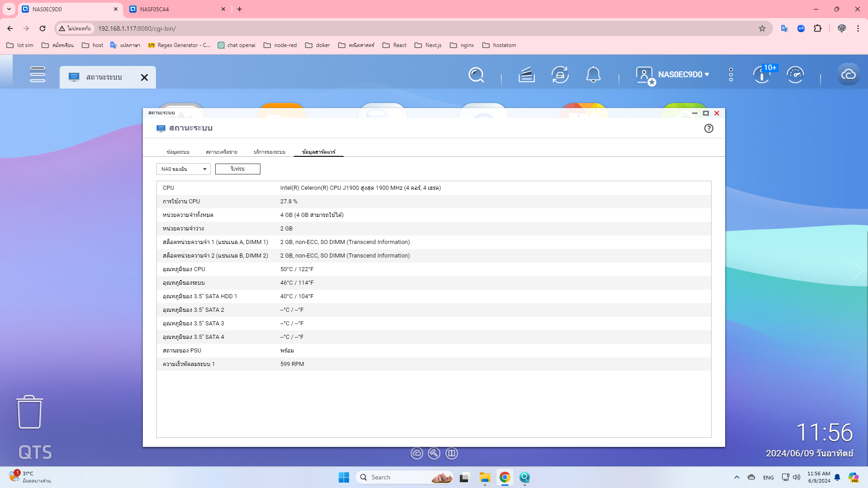Open File Explorer from the taskbar
868x488 pixels.
point(485,477)
